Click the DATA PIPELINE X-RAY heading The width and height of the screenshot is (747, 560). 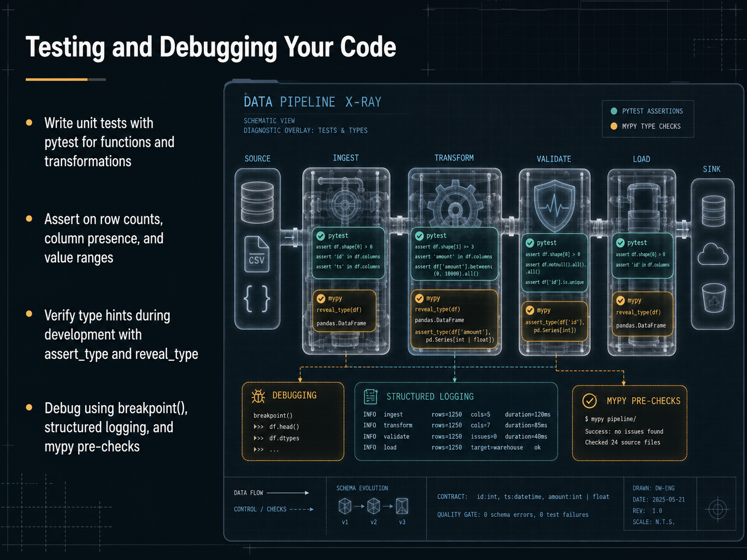[313, 102]
